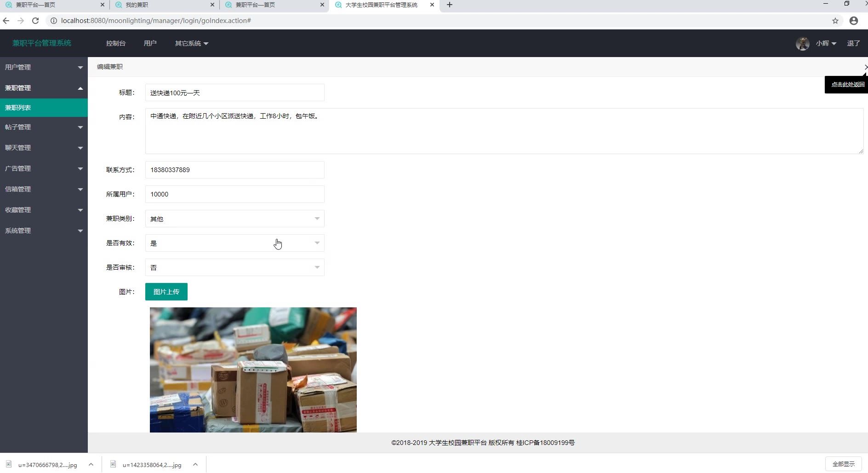Click the 小辉 user avatar picture
This screenshot has height=473, width=868.
(803, 44)
